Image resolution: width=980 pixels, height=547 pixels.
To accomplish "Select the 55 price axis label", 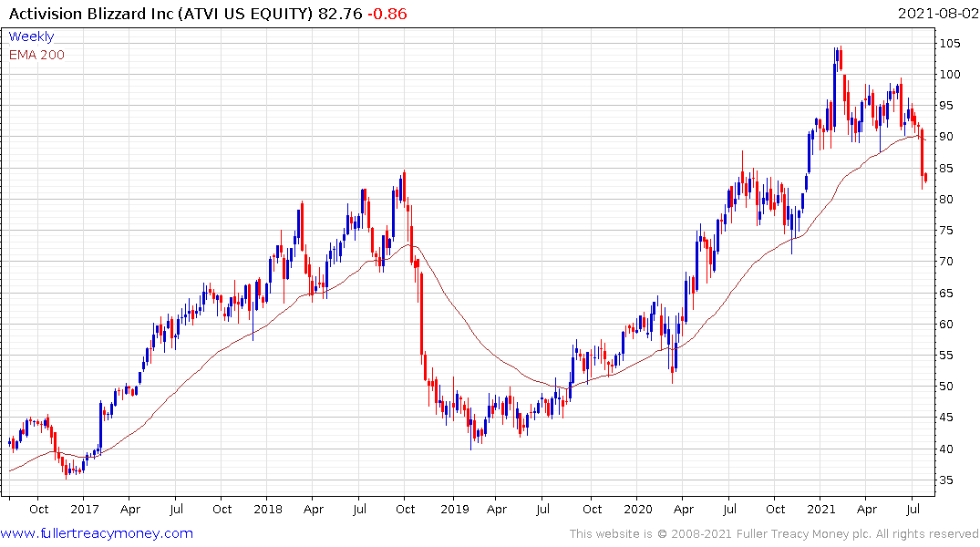I will (x=946, y=355).
